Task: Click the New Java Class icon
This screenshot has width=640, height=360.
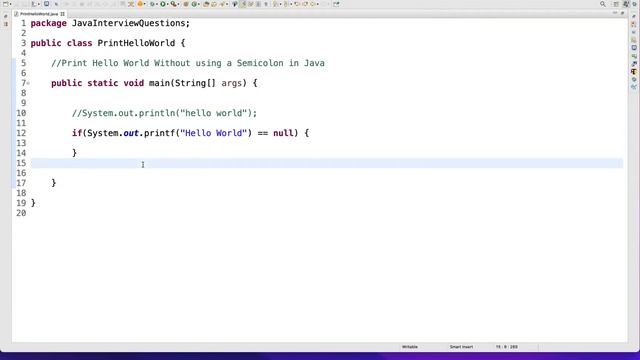Action: (x=194, y=4)
